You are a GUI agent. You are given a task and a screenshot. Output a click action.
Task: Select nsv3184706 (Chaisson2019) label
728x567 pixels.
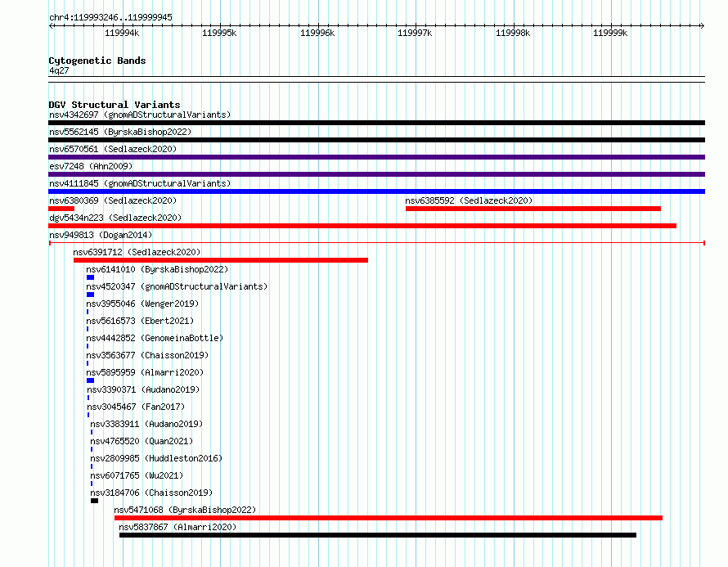pyautogui.click(x=151, y=493)
